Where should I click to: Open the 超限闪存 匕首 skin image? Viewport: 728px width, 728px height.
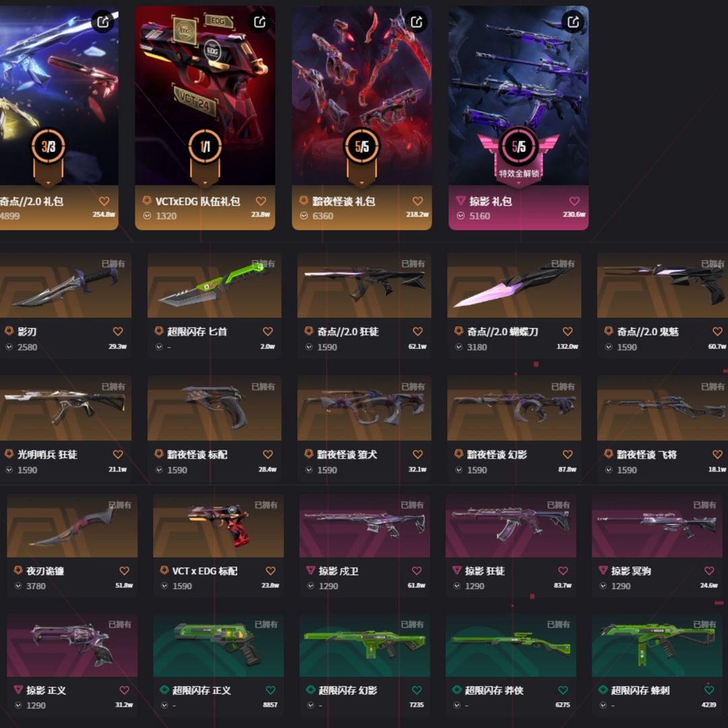click(x=214, y=286)
